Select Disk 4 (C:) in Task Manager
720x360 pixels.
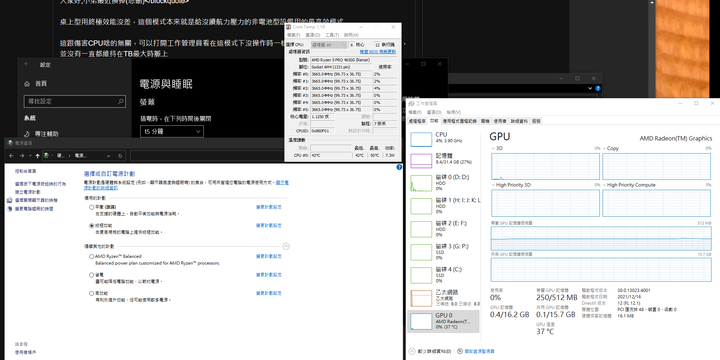pyautogui.click(x=444, y=275)
